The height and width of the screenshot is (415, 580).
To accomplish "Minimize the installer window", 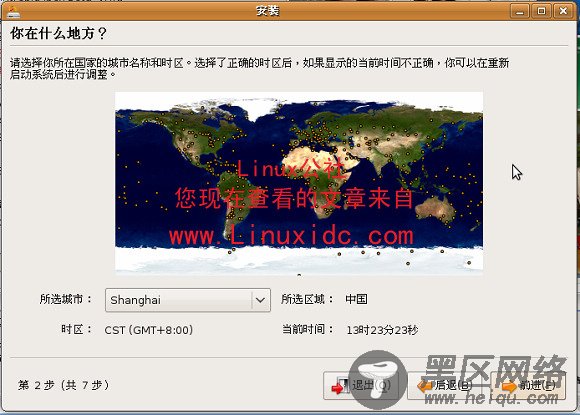I will (520, 11).
